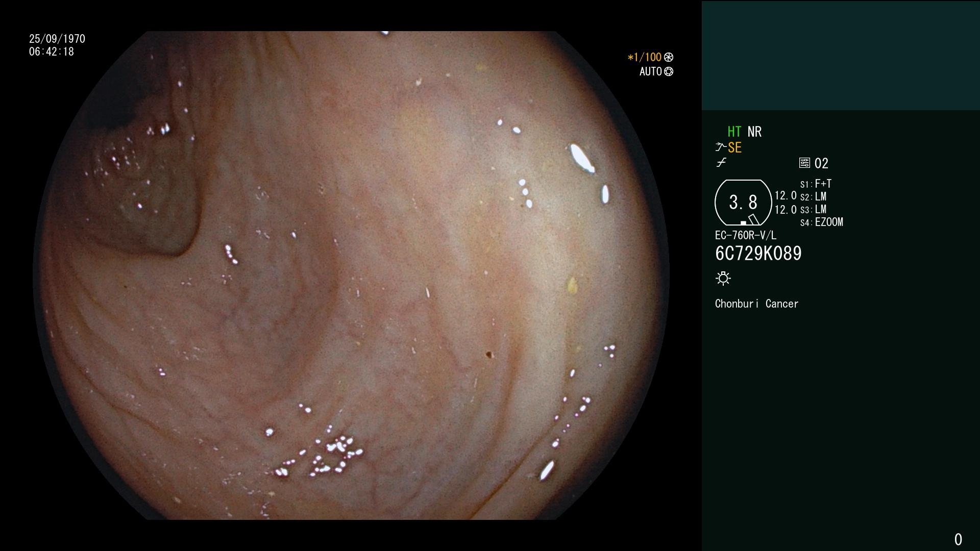This screenshot has width=980, height=551.
Task: Click the image counter 0
Action: (958, 539)
